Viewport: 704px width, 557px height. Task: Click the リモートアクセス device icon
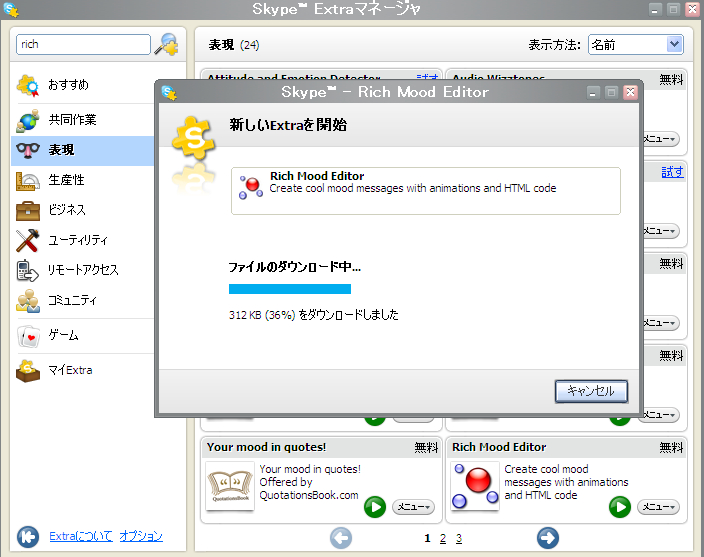pyautogui.click(x=28, y=271)
